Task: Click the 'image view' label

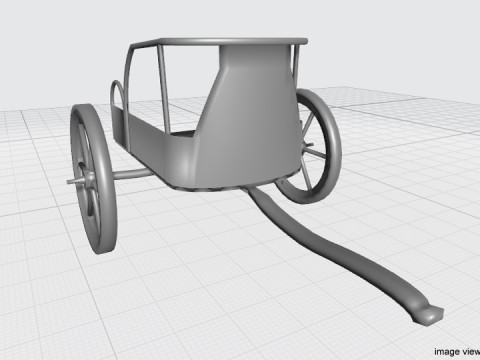Action: (x=457, y=352)
